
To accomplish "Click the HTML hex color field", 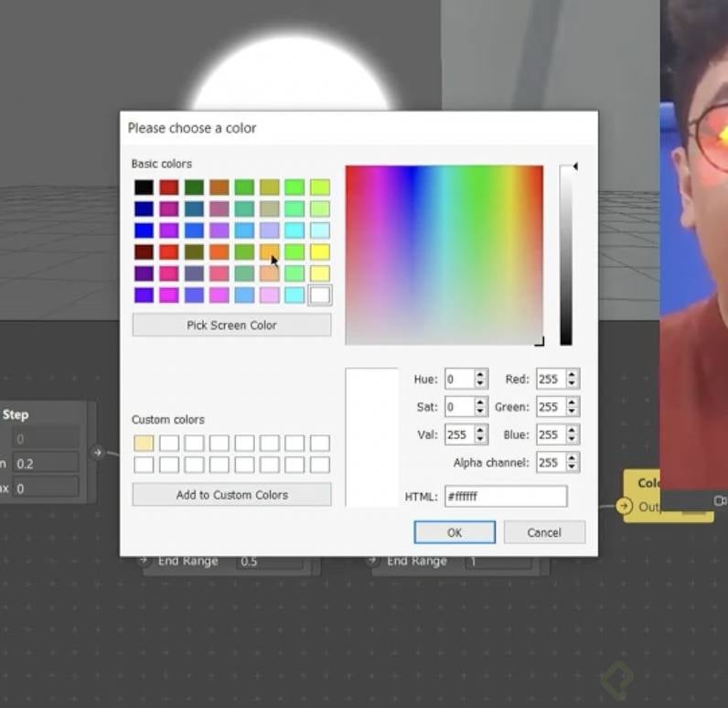I will (x=506, y=497).
